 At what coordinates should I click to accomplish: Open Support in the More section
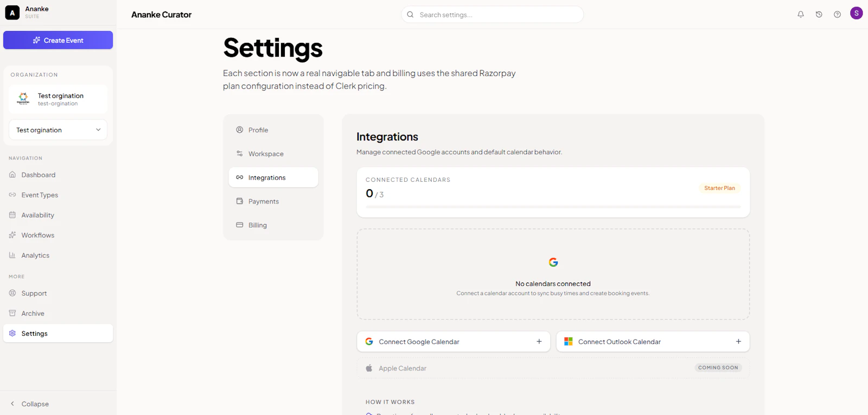[58, 293]
